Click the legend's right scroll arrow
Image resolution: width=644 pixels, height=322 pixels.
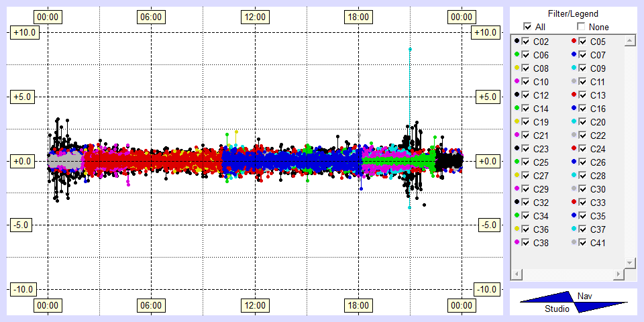click(619, 274)
